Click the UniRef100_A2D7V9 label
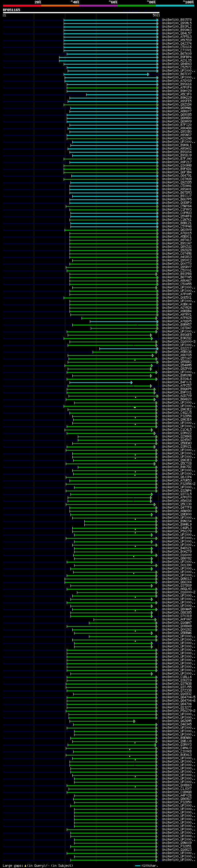This screenshot has height=868, width=197. [x=177, y=396]
